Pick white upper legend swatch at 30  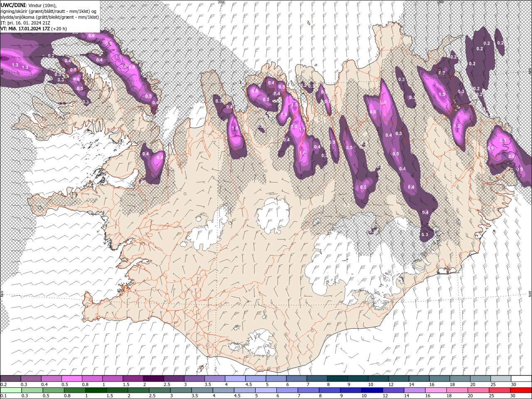pyautogui.click(x=521, y=379)
